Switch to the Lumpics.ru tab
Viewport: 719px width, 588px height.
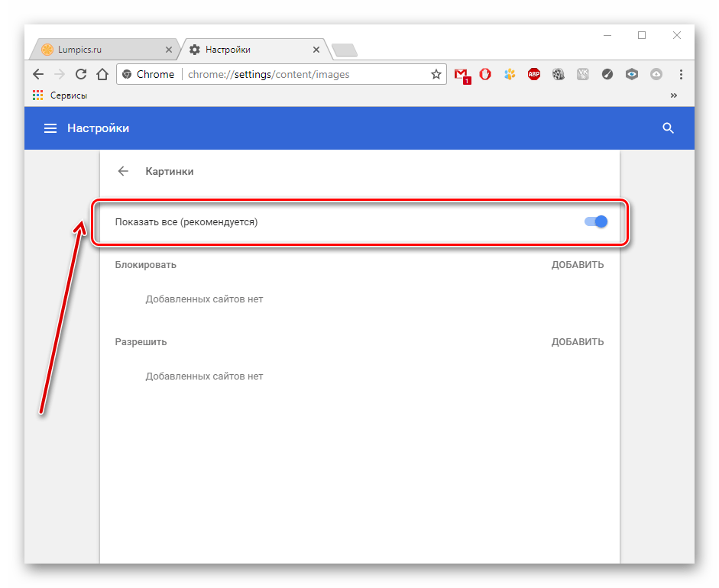[x=99, y=50]
